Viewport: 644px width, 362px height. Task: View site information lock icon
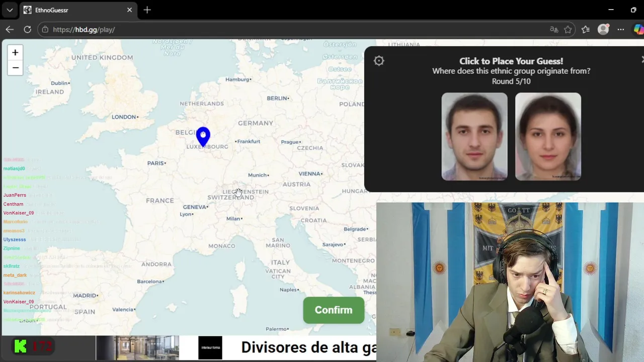click(x=45, y=30)
